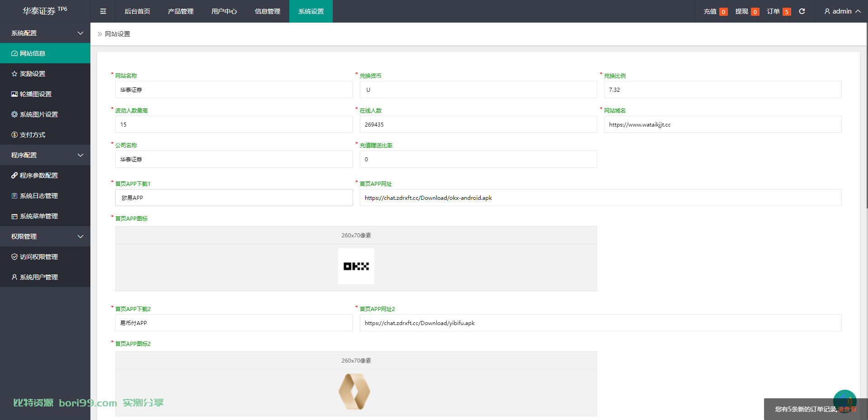
Task: Click the 兑换货币 input field
Action: [x=478, y=90]
